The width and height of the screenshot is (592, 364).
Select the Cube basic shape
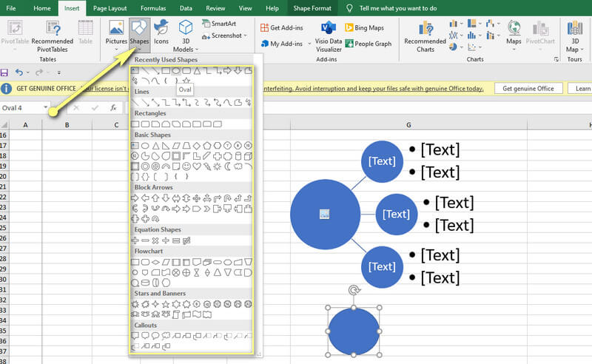click(x=248, y=156)
